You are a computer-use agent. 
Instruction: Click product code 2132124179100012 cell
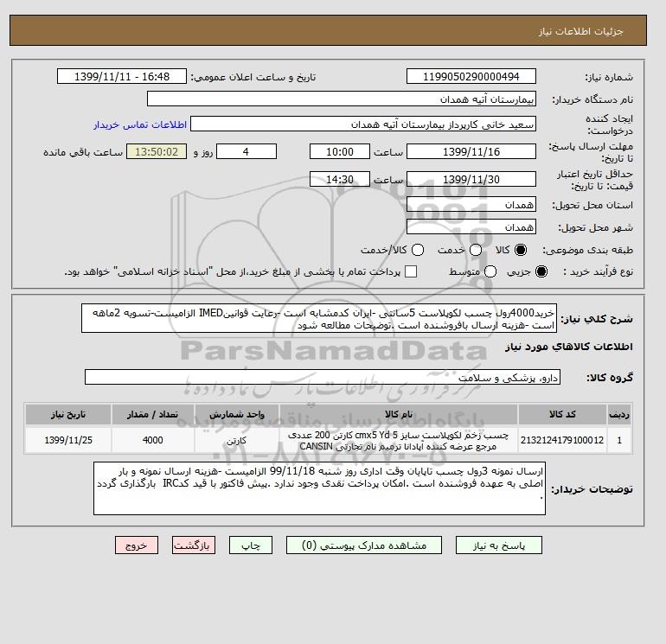pos(562,440)
